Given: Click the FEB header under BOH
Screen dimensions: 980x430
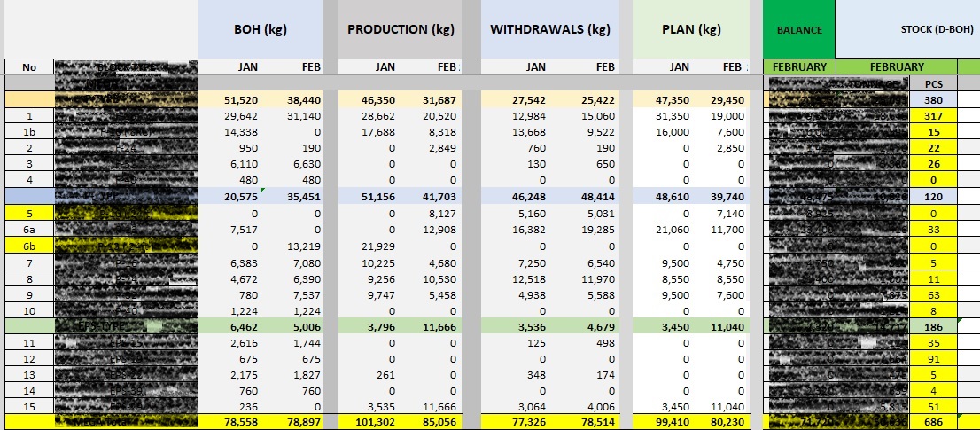Looking at the screenshot, I should tap(309, 67).
